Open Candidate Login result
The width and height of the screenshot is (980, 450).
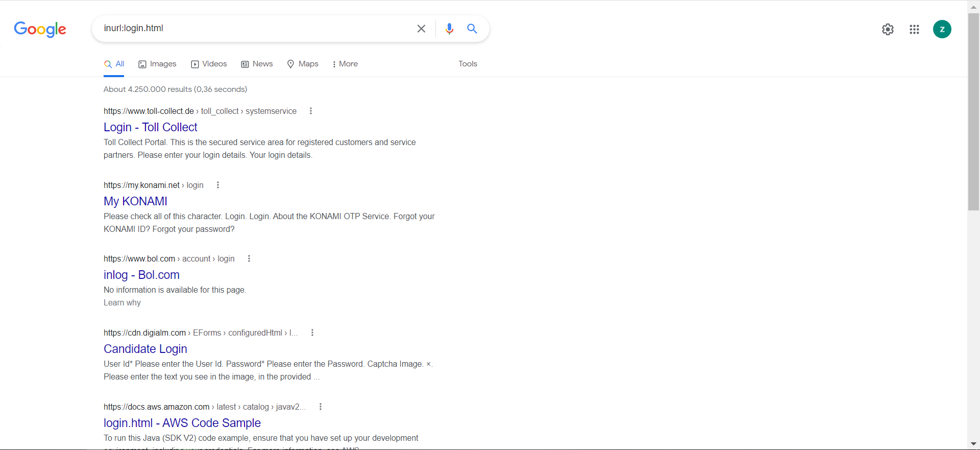145,349
